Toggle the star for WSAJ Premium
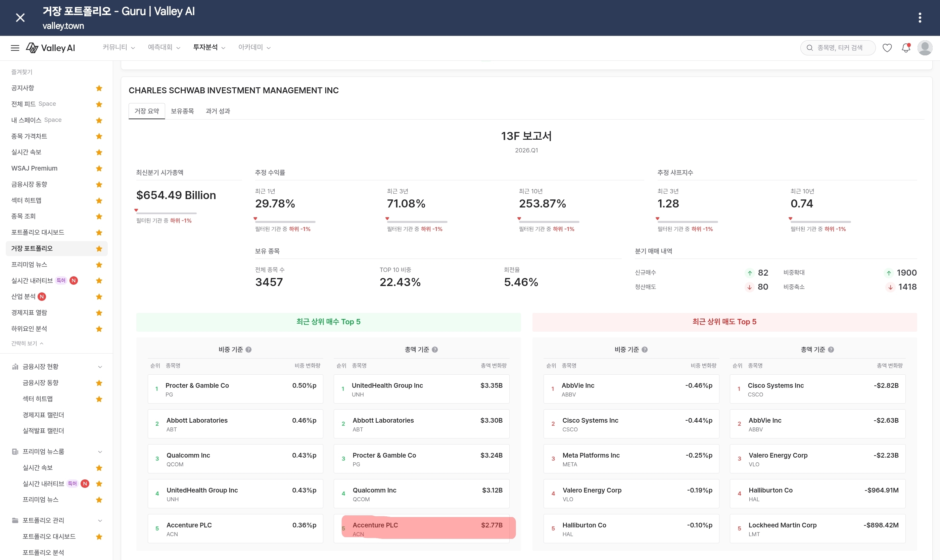 (99, 168)
